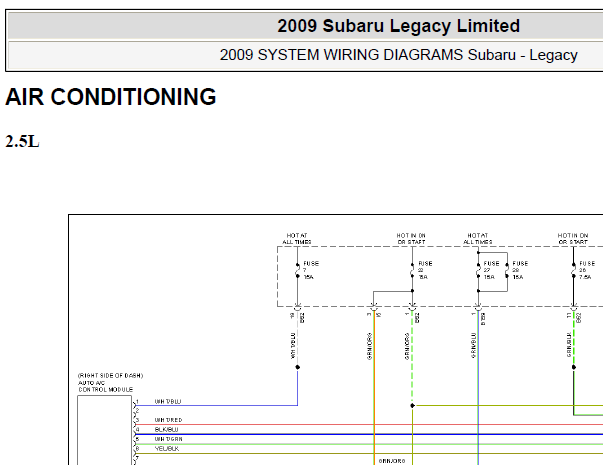
Task: Click 'HOT IN ON OR START' above Fuse 22
Action: point(411,238)
